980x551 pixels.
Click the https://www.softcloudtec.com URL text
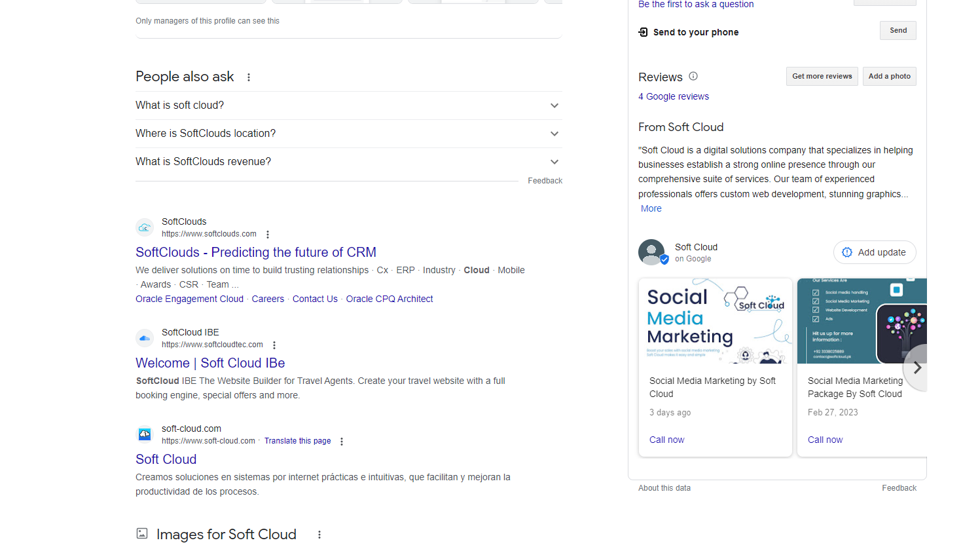click(x=212, y=345)
